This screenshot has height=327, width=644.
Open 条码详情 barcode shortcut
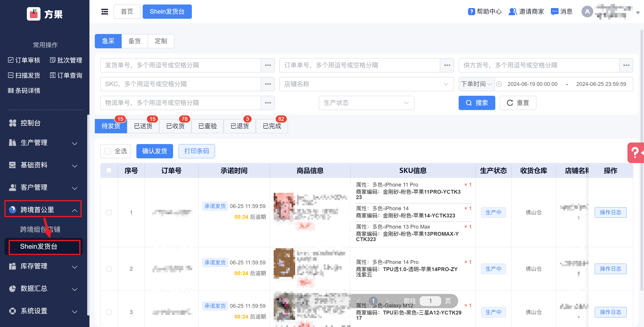coord(24,91)
